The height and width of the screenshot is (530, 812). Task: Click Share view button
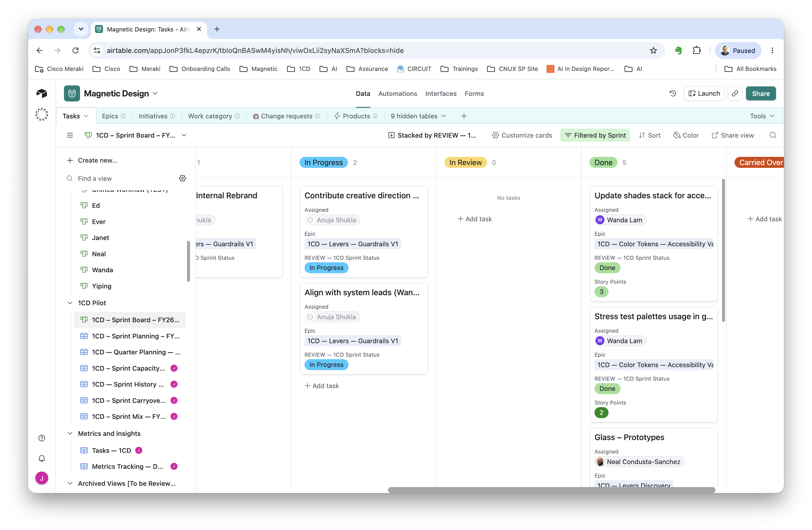pos(732,135)
